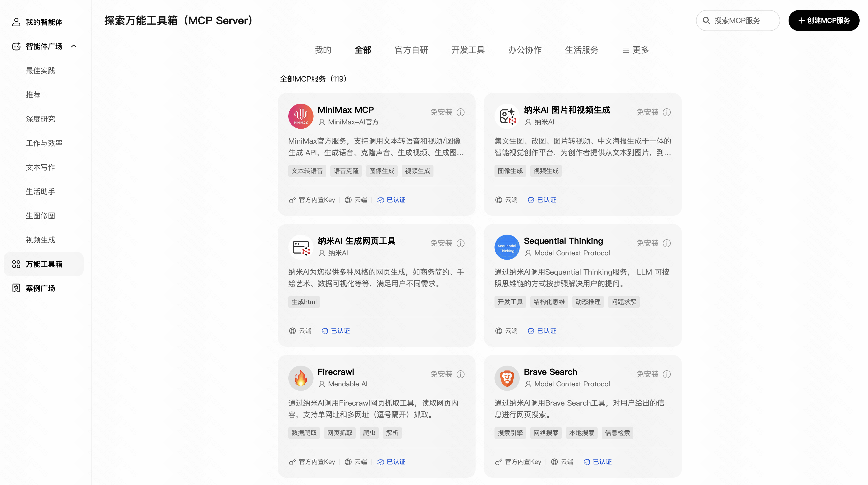Click 免安装 label on MiniMax MCP card
This screenshot has height=485, width=868.
point(441,112)
